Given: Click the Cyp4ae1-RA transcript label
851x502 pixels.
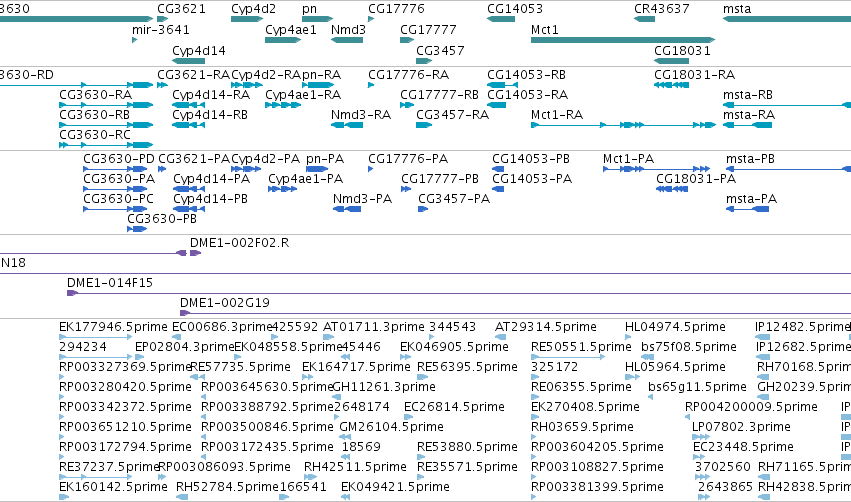Looking at the screenshot, I should coord(303,94).
